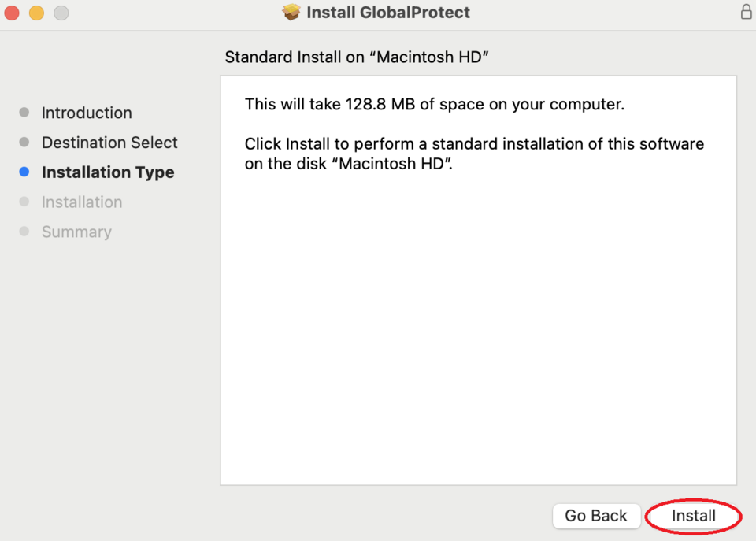Select the Destination Select step
The image size is (756, 541).
[109, 143]
